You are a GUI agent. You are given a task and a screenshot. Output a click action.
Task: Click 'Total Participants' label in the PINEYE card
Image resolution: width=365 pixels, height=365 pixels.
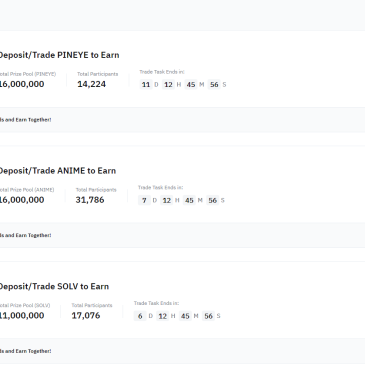click(98, 74)
